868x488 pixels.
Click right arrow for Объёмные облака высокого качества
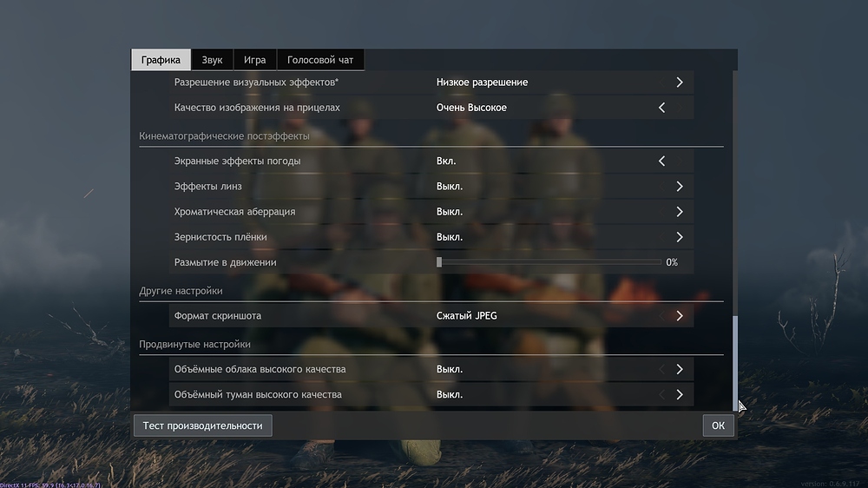tap(679, 369)
